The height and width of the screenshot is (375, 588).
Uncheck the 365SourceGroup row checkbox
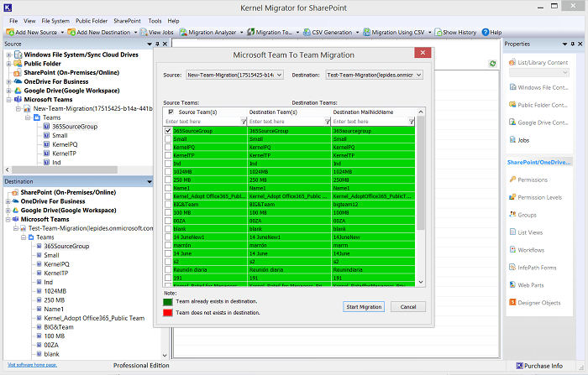coord(169,131)
